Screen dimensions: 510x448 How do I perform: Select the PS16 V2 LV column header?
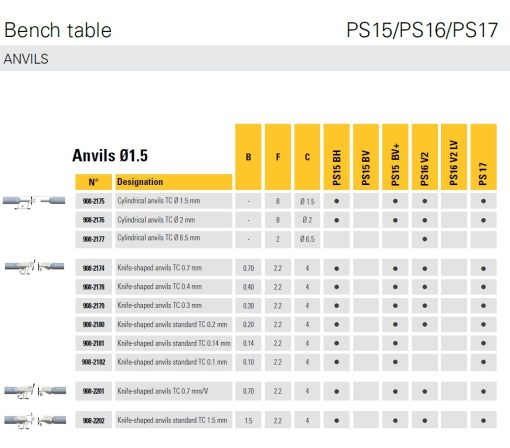[x=454, y=157]
